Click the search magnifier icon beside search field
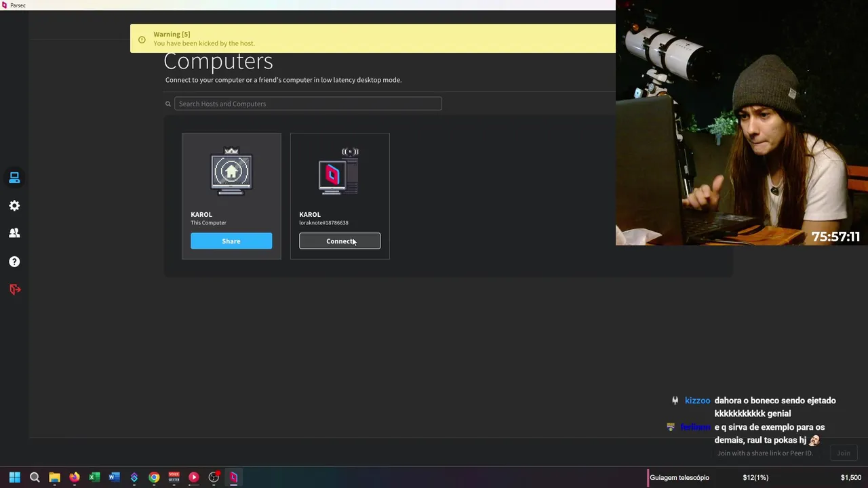868x488 pixels. 168,104
